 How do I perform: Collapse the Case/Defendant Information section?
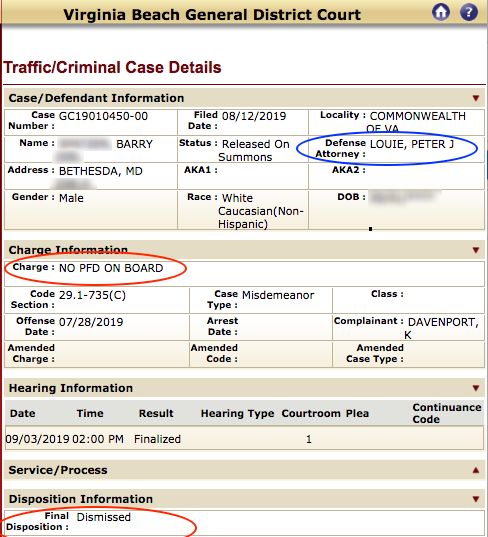point(476,98)
